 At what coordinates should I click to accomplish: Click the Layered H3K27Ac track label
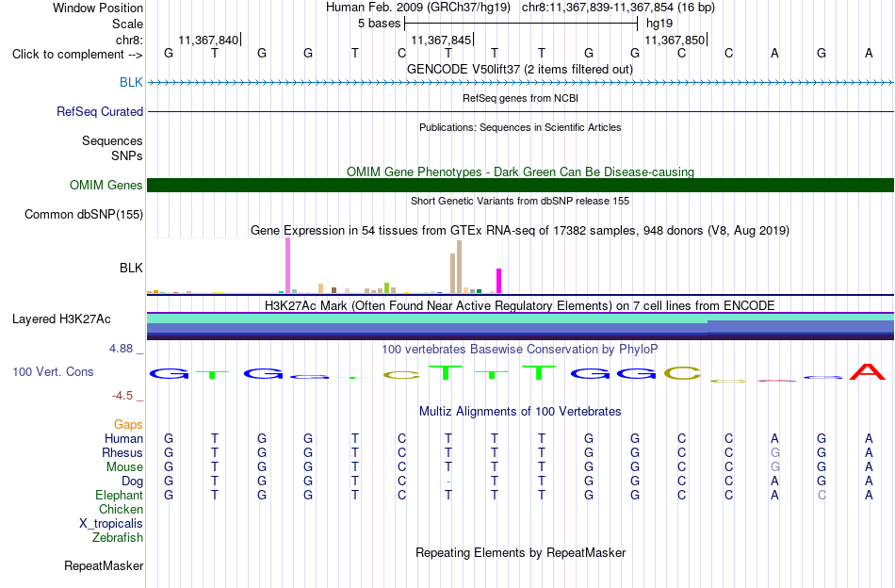coord(61,319)
